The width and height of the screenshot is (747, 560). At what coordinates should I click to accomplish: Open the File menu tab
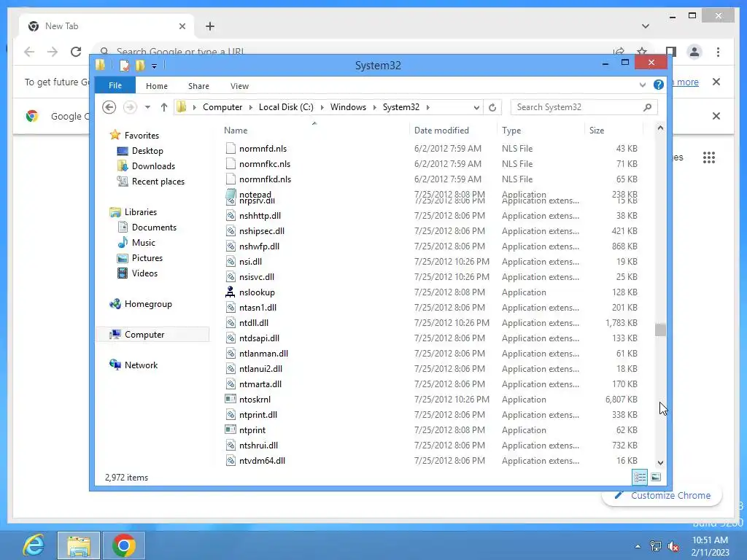(x=115, y=85)
